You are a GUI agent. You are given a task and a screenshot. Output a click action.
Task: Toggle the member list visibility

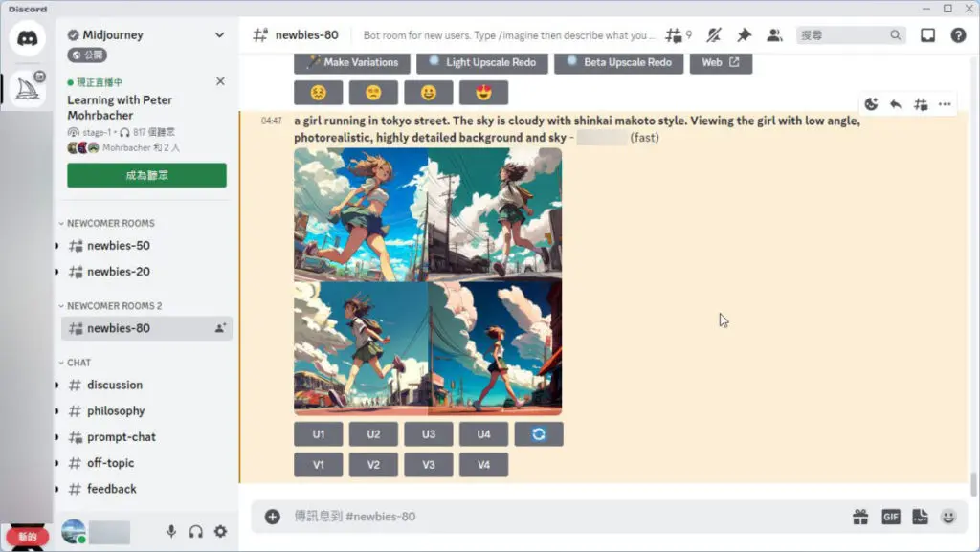click(774, 35)
